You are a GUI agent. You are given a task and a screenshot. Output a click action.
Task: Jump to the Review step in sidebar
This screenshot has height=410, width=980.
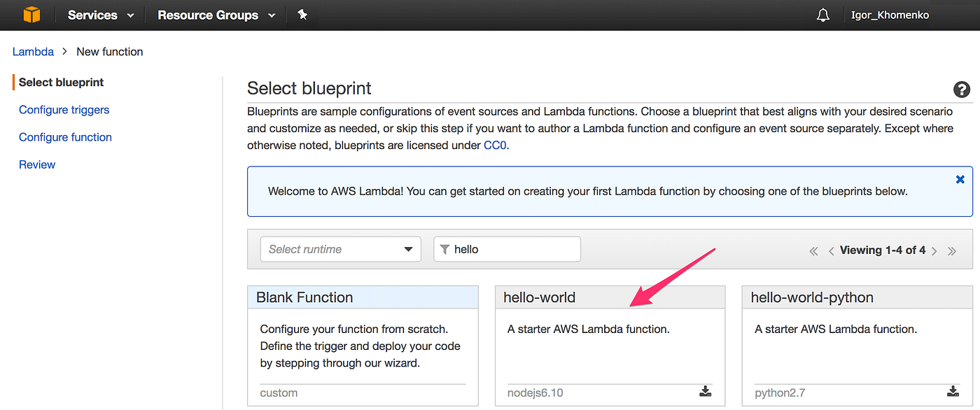click(36, 164)
